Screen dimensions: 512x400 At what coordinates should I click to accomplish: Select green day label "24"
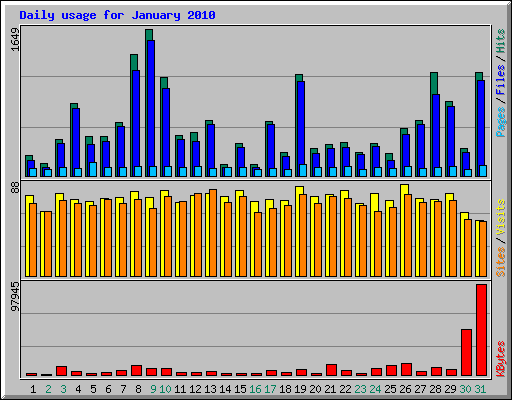point(375,389)
